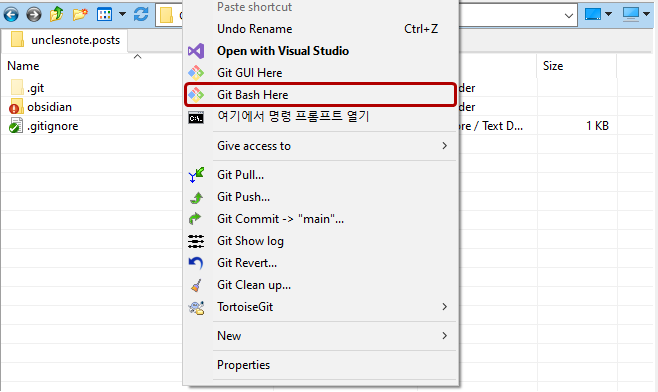658x392 pixels.
Task: Click the obsidian folder icon
Action: click(x=16, y=107)
